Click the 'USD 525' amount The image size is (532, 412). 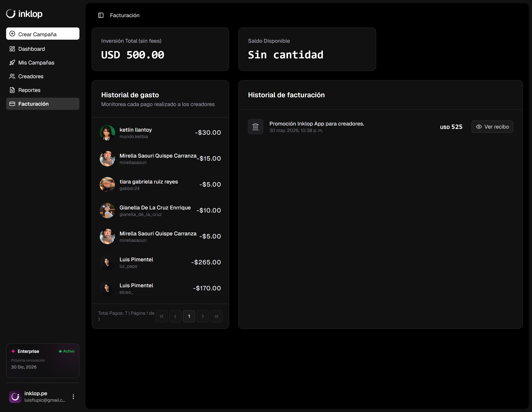point(451,127)
